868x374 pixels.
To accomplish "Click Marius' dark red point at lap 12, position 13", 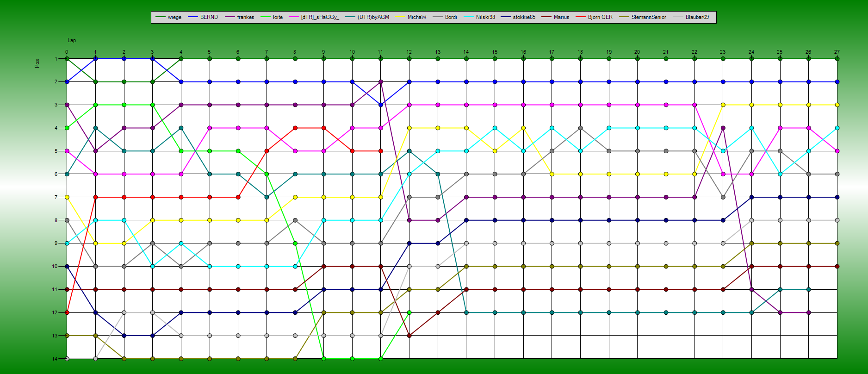I will (x=409, y=336).
